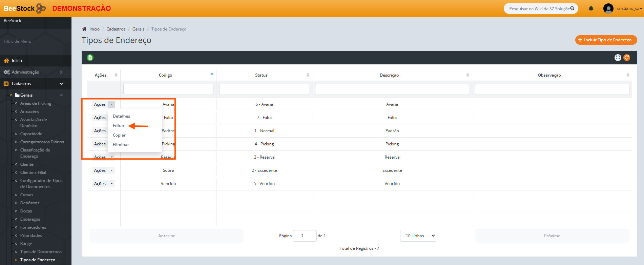Click the green Excel export icon
This screenshot has width=644, height=265.
point(90,58)
